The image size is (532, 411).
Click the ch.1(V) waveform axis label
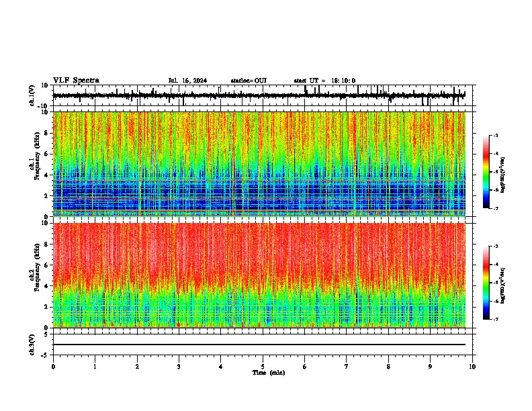click(32, 95)
